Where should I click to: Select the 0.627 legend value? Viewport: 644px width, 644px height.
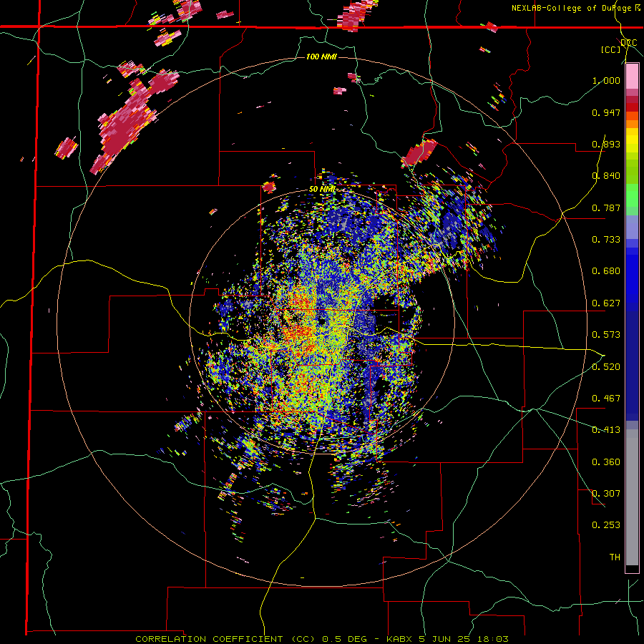click(606, 303)
